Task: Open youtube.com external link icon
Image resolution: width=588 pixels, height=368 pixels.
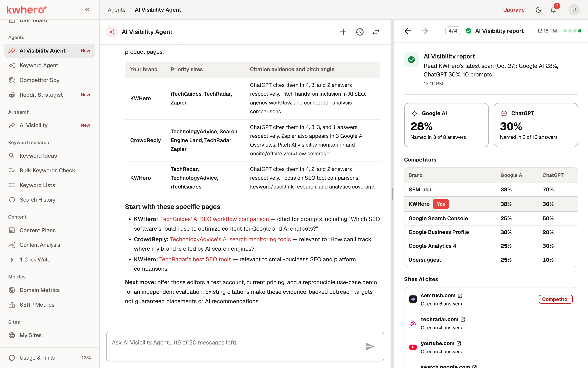Action: coord(459,343)
